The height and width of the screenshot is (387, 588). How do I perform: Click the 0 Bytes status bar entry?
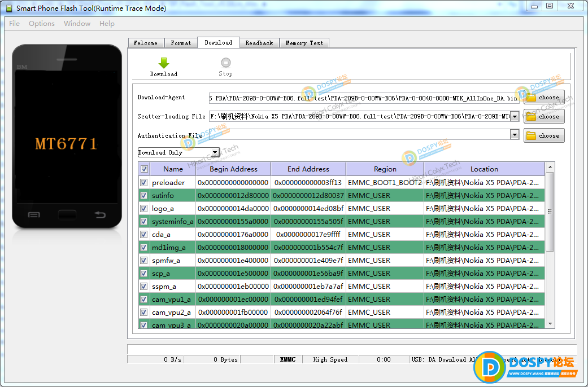pyautogui.click(x=212, y=359)
